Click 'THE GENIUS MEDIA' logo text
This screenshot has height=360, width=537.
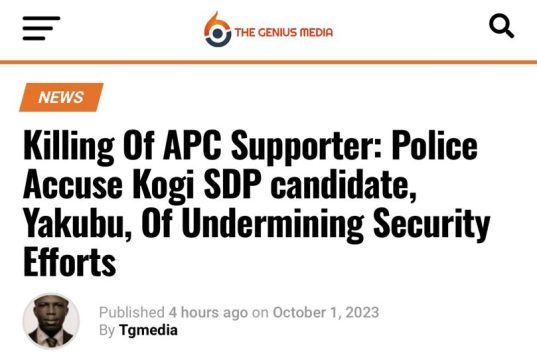284,33
